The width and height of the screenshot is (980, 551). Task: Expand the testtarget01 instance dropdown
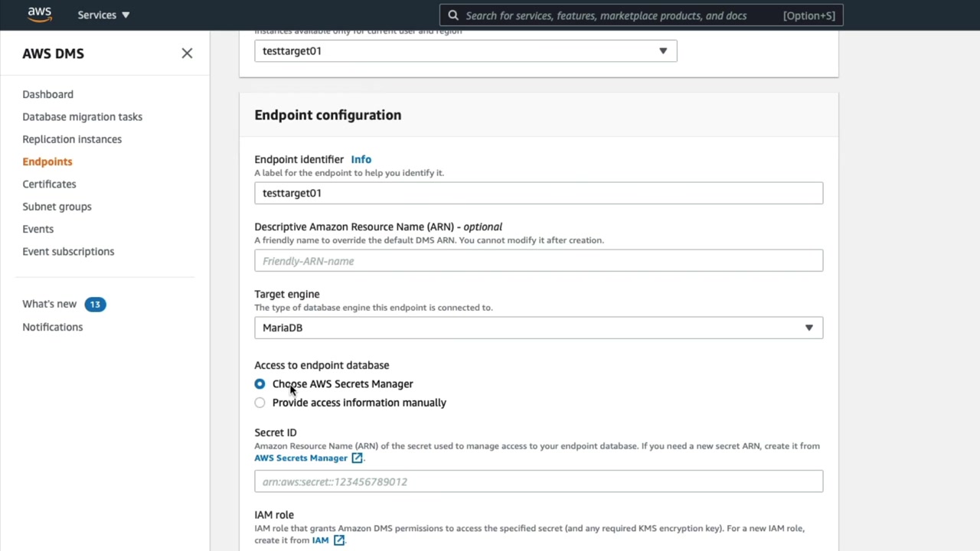(465, 51)
